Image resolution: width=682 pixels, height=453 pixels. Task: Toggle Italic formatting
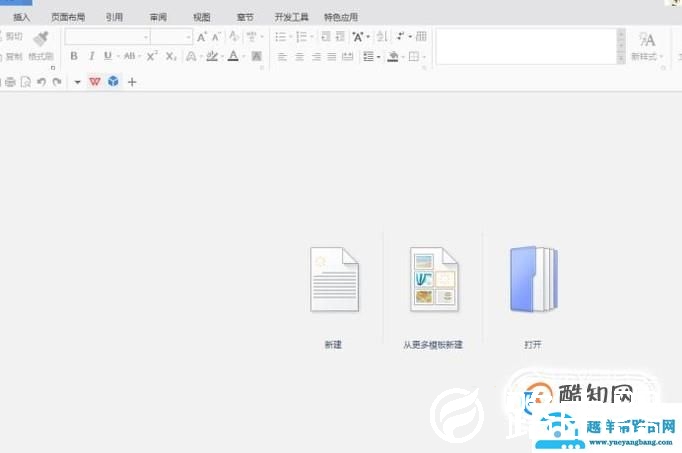click(91, 56)
